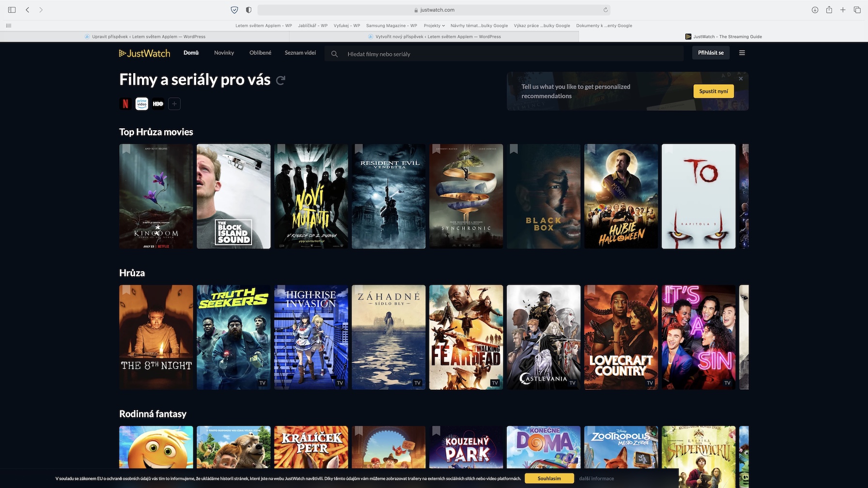Refresh recommendations next to the heading
This screenshot has width=868, height=488.
click(x=280, y=80)
